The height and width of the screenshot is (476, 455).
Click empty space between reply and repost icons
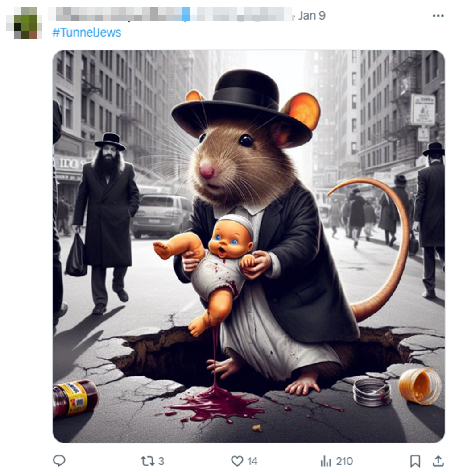point(103,461)
